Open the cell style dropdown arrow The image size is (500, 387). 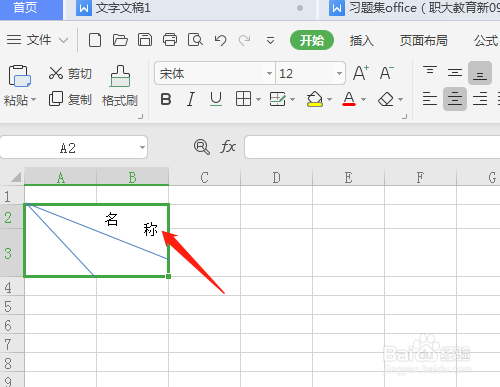[x=293, y=99]
